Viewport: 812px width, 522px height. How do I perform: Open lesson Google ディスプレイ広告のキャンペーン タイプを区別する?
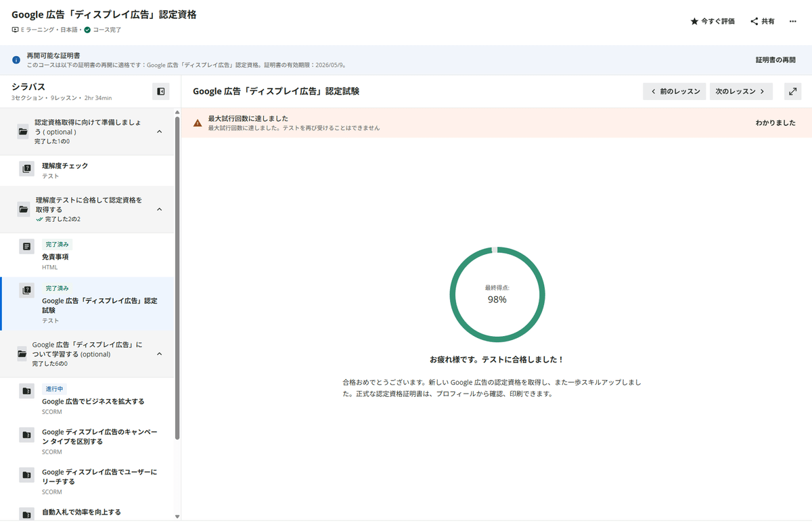(x=87, y=442)
